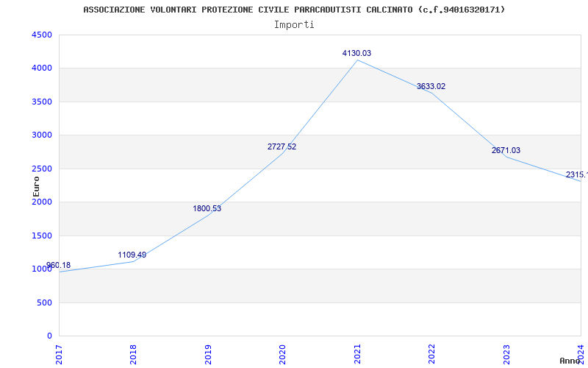Viewport: 588px width, 368px height.
Task: Click the 2019 x-axis label
Action: pos(208,354)
